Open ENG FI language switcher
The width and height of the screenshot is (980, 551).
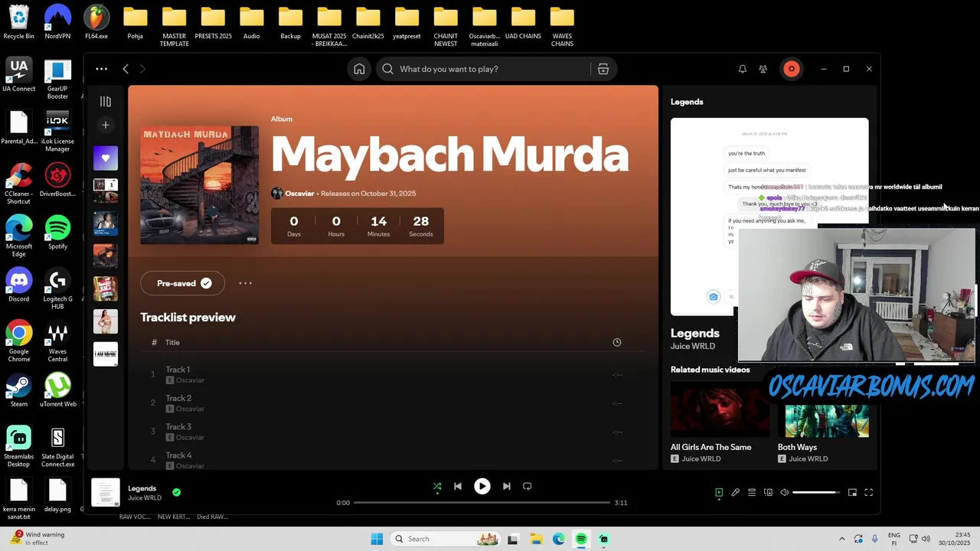point(894,539)
